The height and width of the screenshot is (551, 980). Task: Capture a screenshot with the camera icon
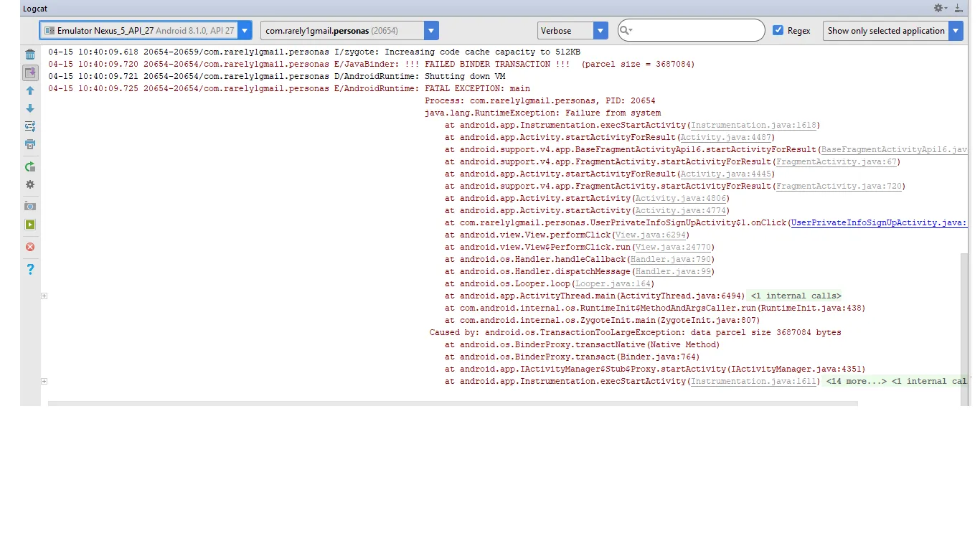[x=30, y=207]
